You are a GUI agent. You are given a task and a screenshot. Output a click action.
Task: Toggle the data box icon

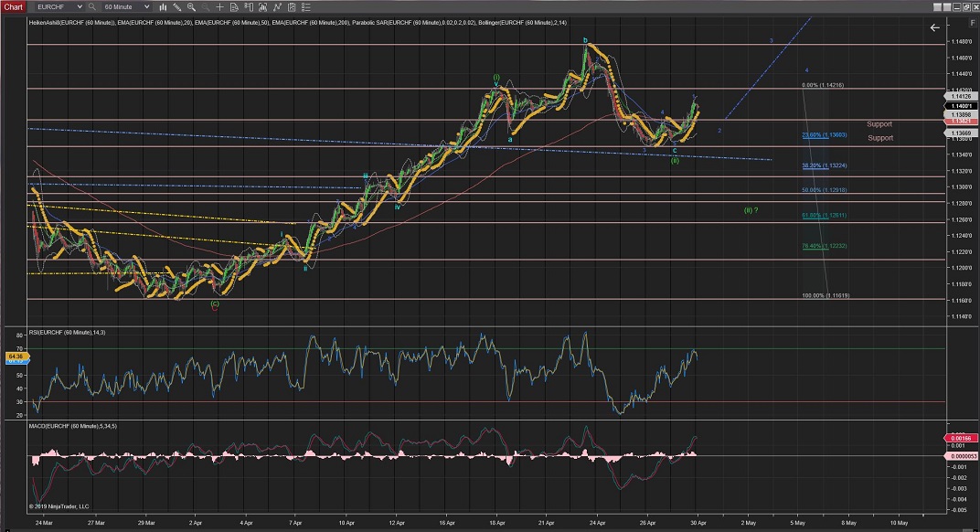[232, 6]
